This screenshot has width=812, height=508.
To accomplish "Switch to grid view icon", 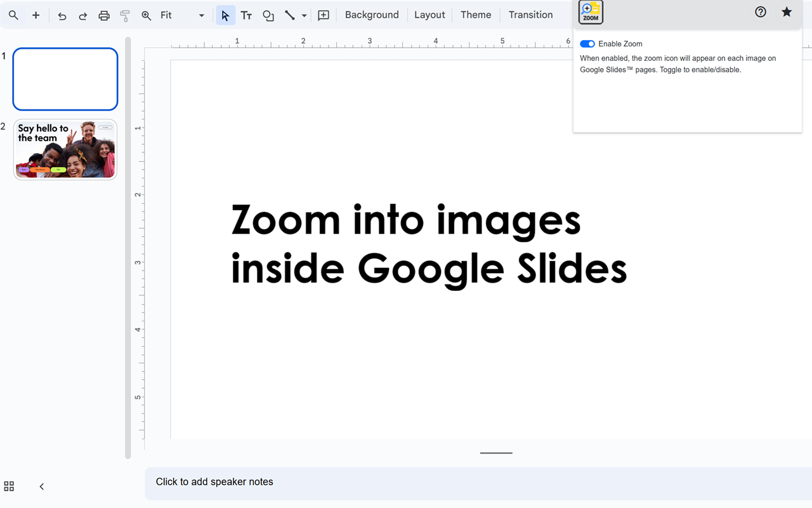I will tap(9, 486).
